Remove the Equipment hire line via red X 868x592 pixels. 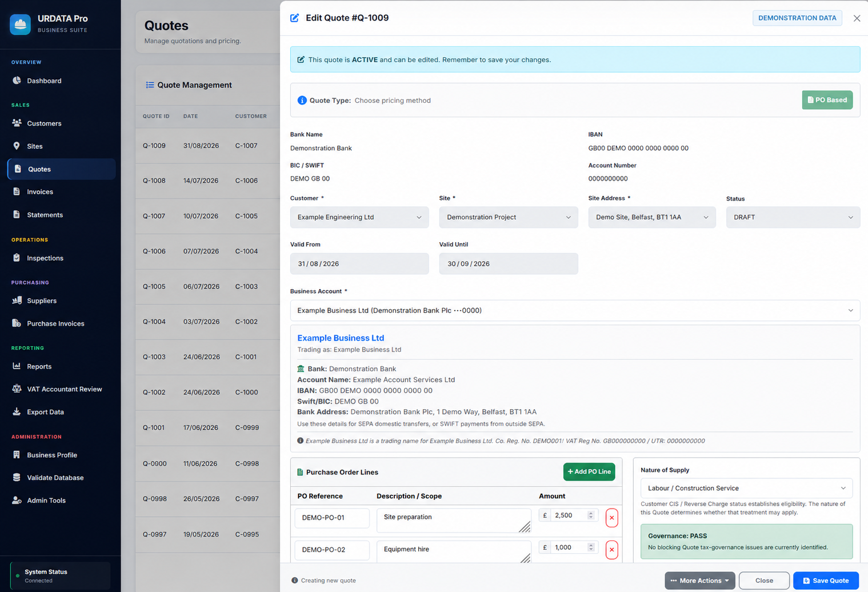pyautogui.click(x=611, y=550)
